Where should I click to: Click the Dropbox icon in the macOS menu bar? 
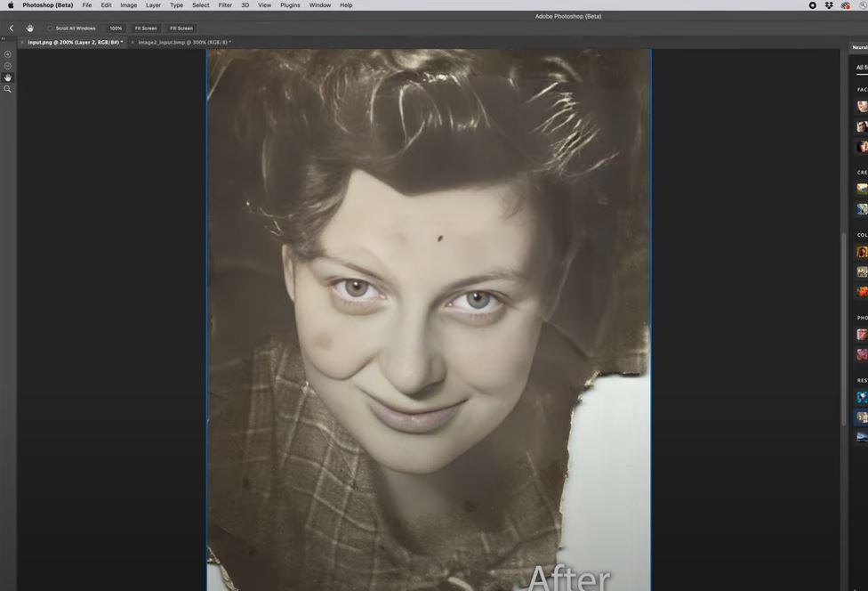click(829, 5)
